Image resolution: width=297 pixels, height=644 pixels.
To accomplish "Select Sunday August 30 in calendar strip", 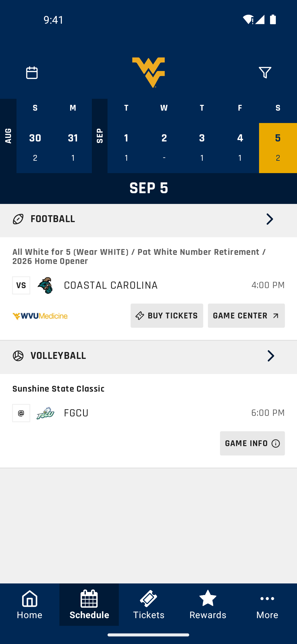I will click(35, 148).
